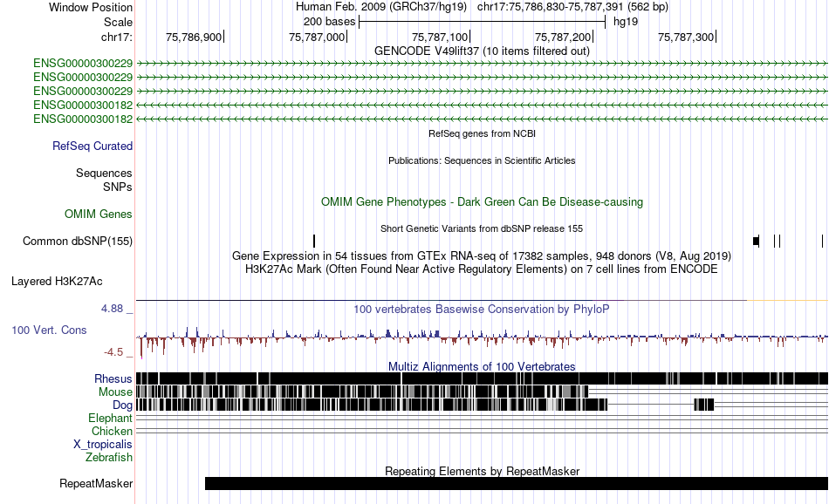Click the SNPs track label
829x504 pixels.
pyautogui.click(x=118, y=187)
